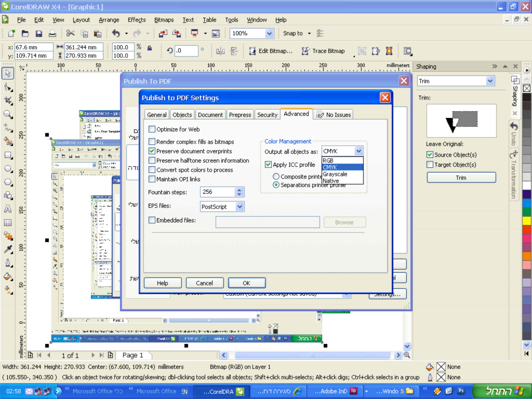Click the Print icon in toolbar
This screenshot has height=399, width=532.
[x=52, y=33]
